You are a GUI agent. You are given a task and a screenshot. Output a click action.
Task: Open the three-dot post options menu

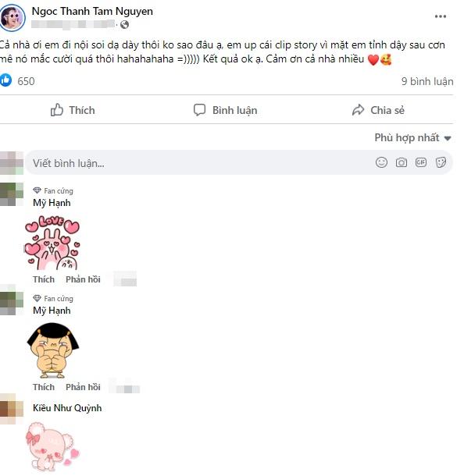440,16
